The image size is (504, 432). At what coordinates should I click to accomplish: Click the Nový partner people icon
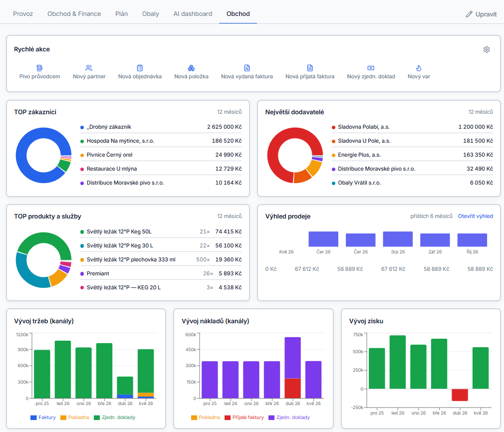[x=89, y=68]
